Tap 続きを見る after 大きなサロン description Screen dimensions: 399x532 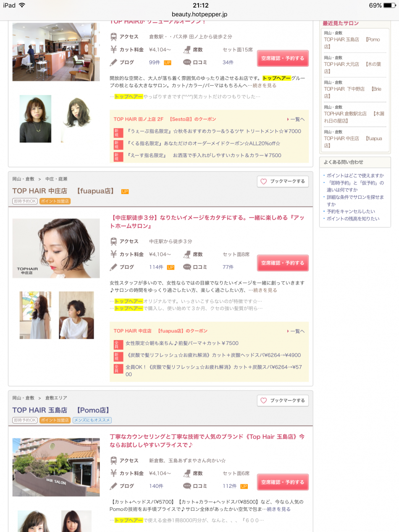click(265, 86)
